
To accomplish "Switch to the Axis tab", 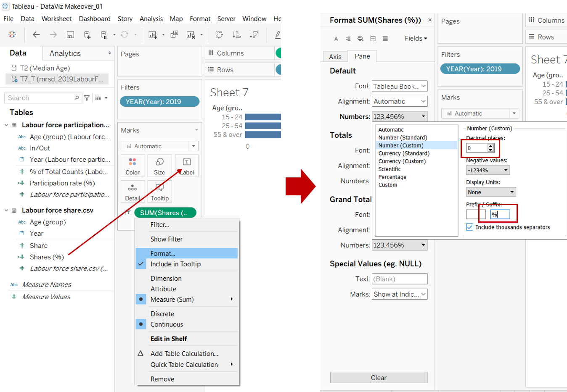I will 335,57.
